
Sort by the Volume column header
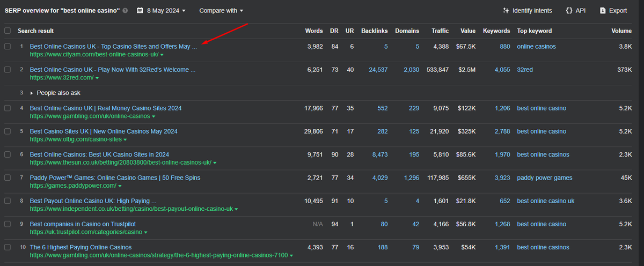coord(621,31)
